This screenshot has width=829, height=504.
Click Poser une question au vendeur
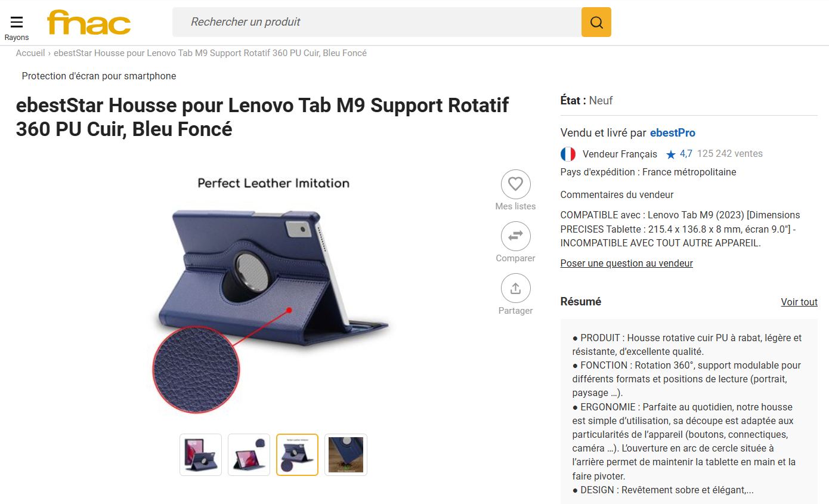pos(627,263)
